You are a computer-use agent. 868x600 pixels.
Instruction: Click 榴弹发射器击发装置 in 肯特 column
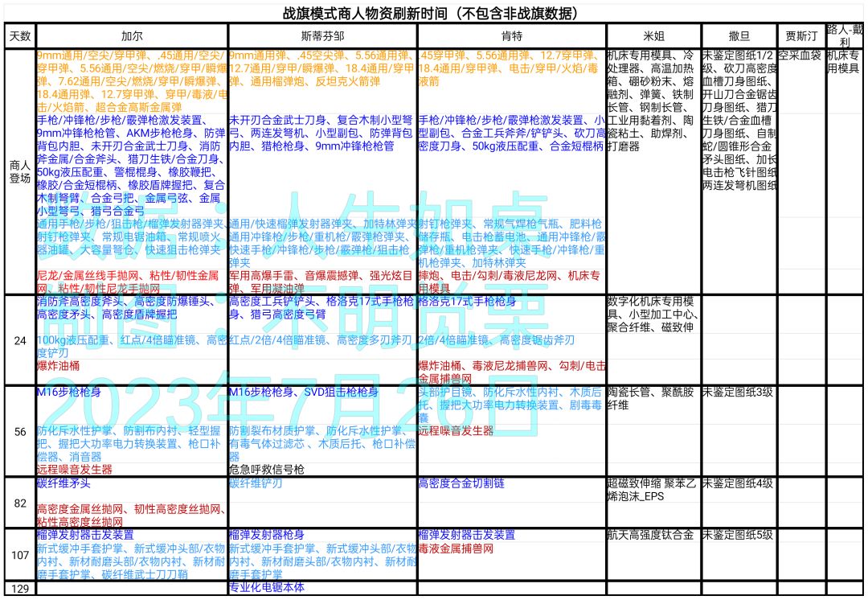tap(467, 535)
